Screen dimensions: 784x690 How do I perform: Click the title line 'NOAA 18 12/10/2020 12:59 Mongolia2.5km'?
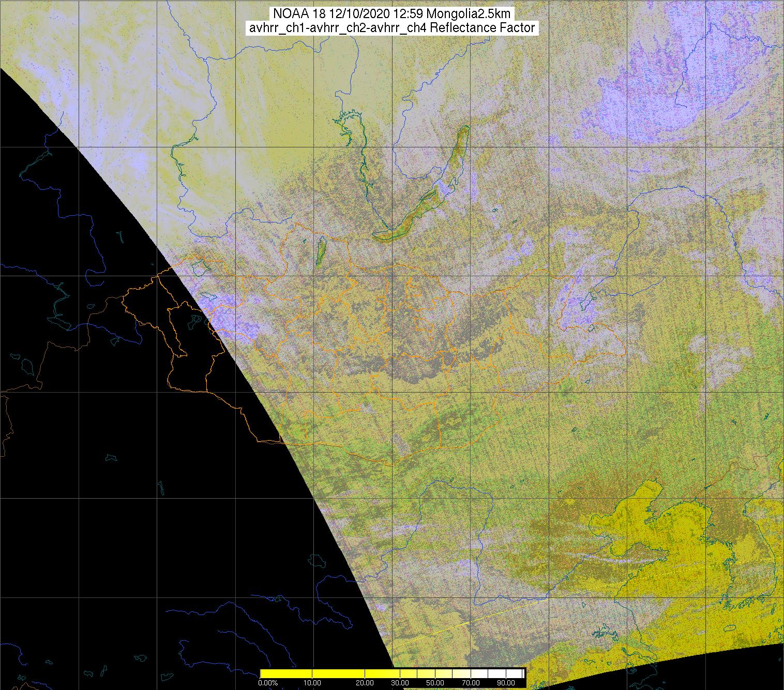392,14
